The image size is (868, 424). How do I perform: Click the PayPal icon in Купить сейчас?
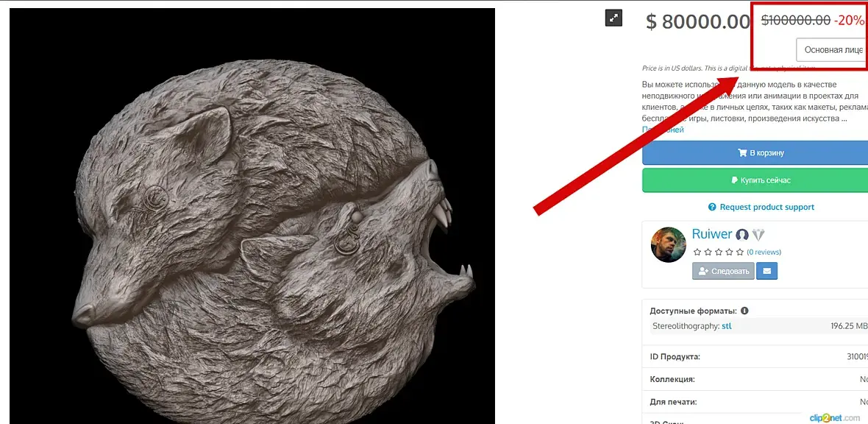pyautogui.click(x=735, y=180)
